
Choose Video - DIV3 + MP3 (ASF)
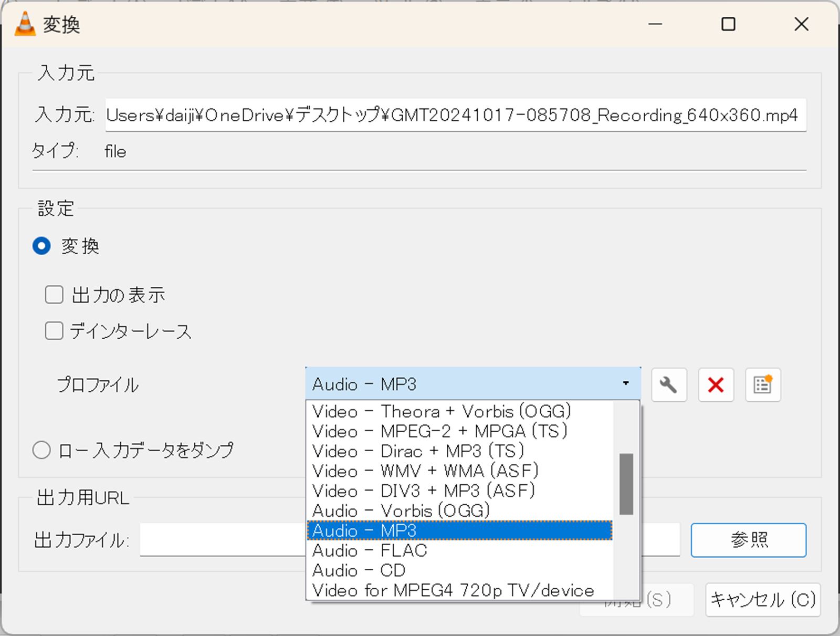click(x=459, y=491)
